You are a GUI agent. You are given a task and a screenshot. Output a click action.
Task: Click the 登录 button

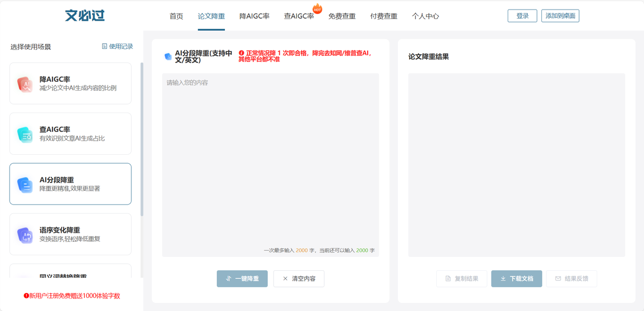(522, 16)
